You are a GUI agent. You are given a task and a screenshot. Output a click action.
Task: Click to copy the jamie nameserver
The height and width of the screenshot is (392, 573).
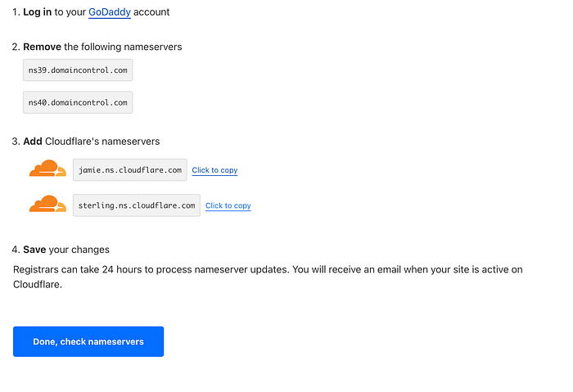(214, 170)
